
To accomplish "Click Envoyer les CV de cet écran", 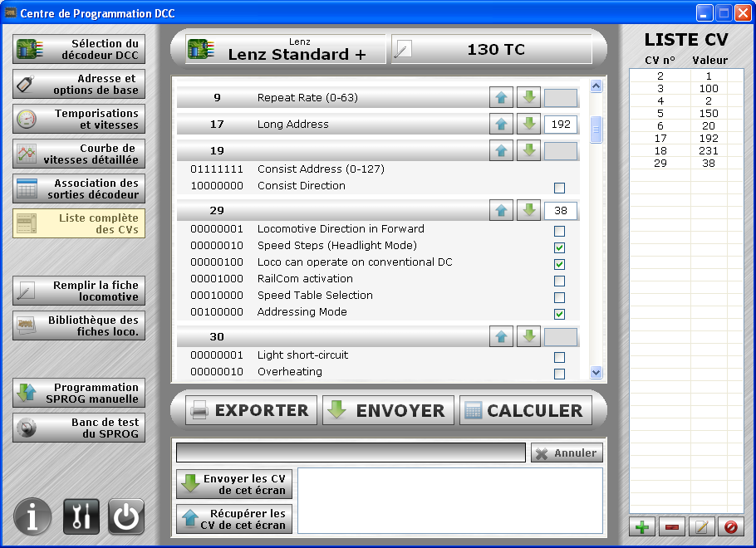I will pos(234,484).
